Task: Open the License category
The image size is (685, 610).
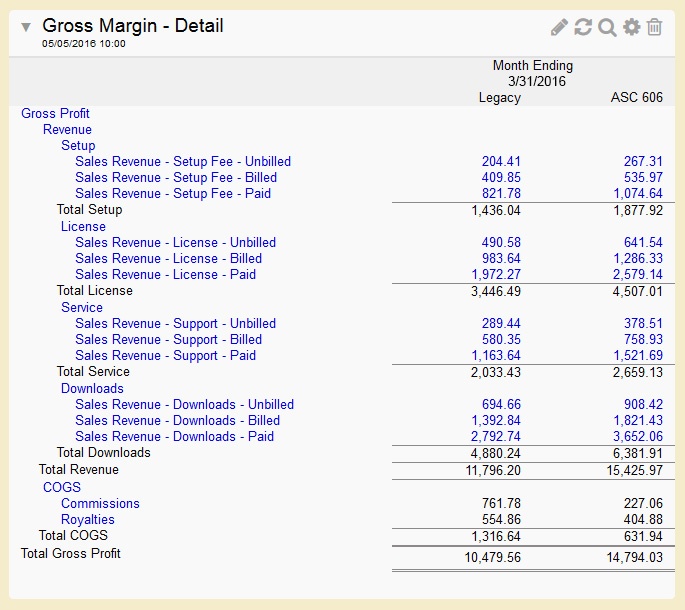Action: [x=83, y=226]
